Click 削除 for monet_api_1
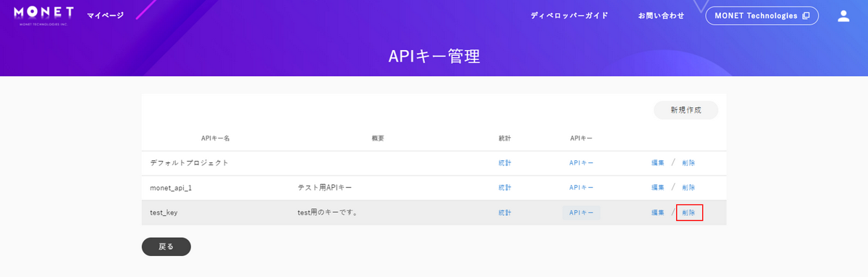 688,188
